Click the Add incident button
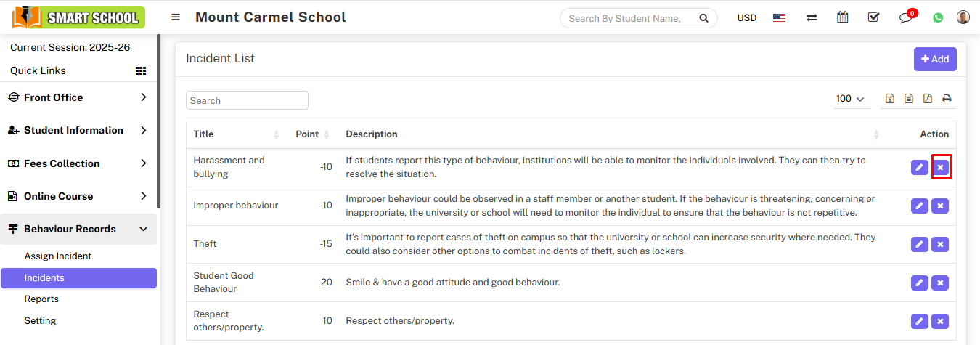980x345 pixels. coord(934,59)
